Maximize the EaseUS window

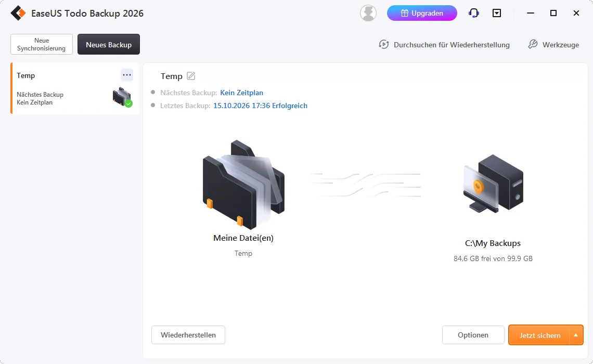(x=553, y=13)
